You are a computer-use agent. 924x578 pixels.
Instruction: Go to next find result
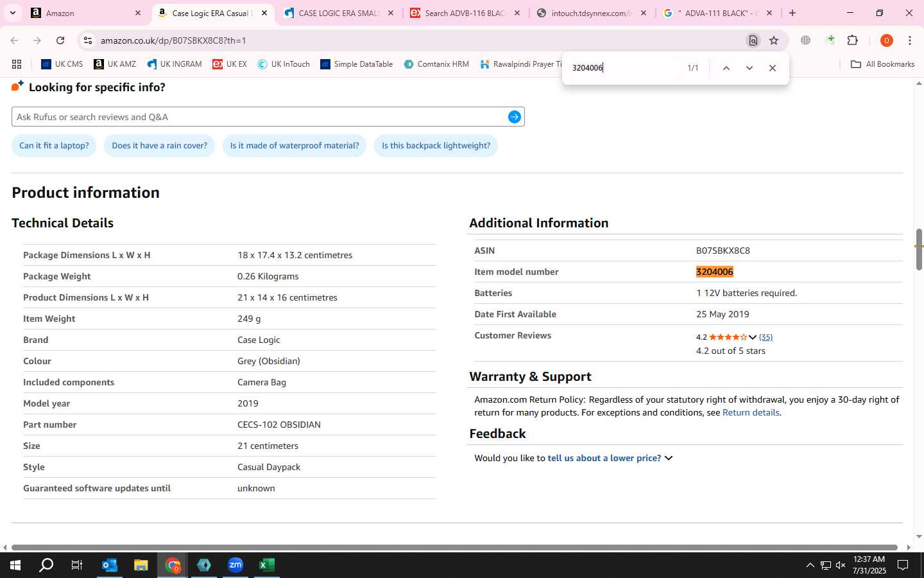point(749,68)
